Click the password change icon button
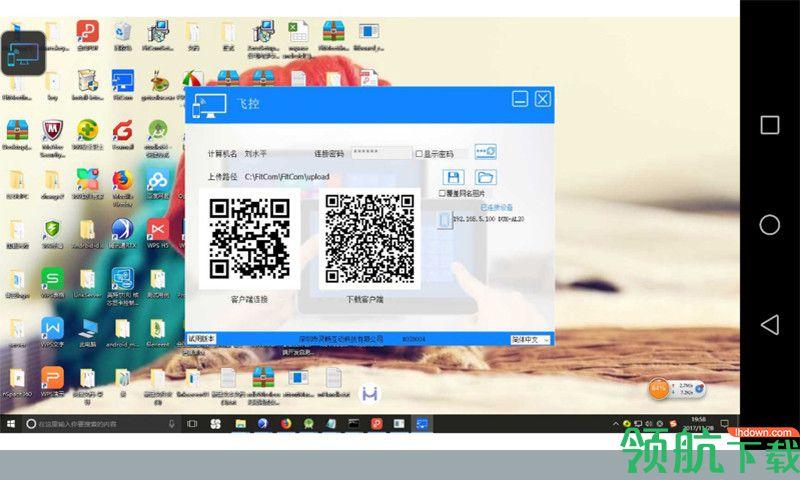800x480 pixels. click(x=486, y=152)
